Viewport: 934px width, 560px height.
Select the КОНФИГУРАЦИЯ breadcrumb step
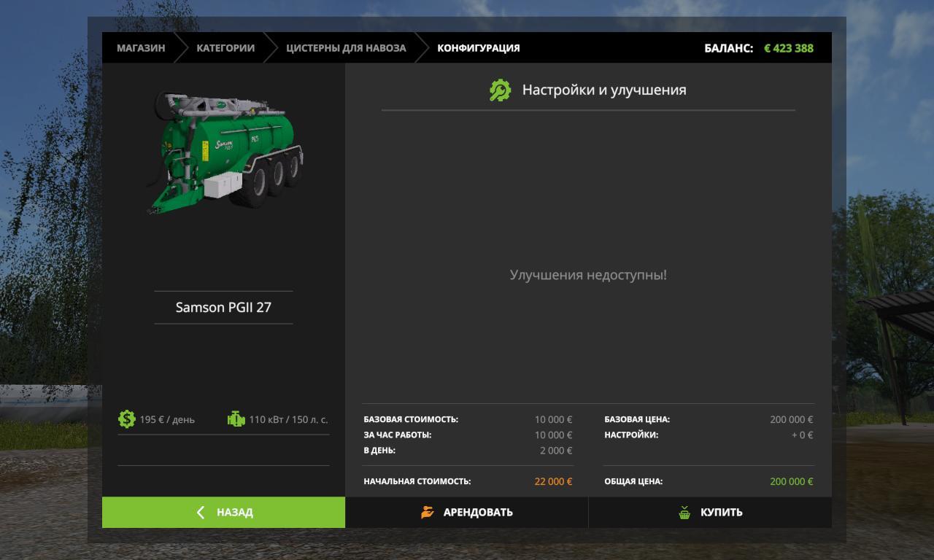479,48
